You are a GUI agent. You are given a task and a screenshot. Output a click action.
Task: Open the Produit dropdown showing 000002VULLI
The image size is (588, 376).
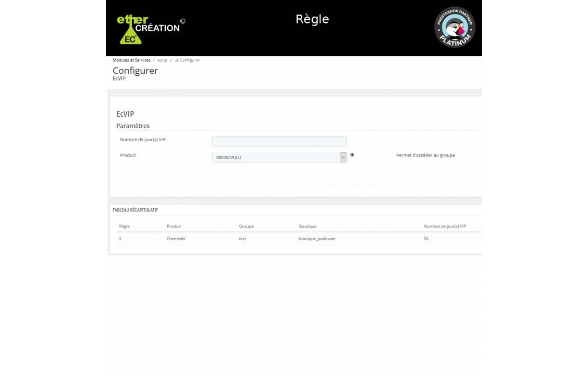click(276, 157)
